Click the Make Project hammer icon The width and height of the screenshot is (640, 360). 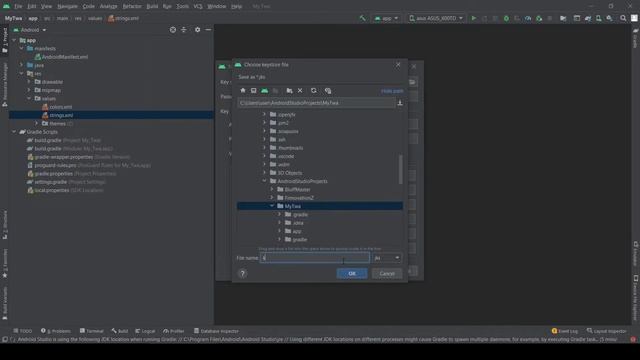pyautogui.click(x=362, y=18)
